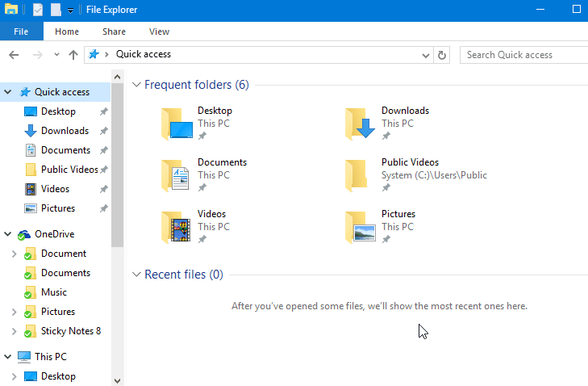The image size is (588, 386).
Task: Open the Downloads folder icon in Frequent folders
Action: (x=360, y=124)
